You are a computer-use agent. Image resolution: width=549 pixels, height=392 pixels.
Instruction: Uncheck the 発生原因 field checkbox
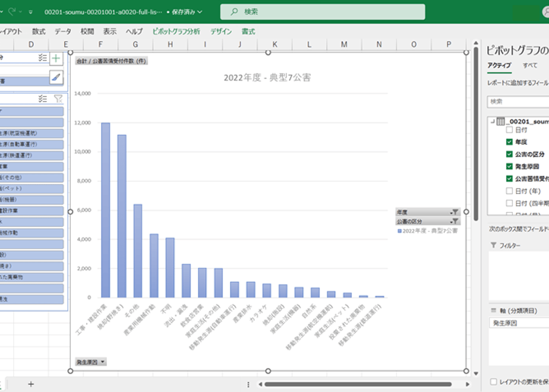(509, 166)
